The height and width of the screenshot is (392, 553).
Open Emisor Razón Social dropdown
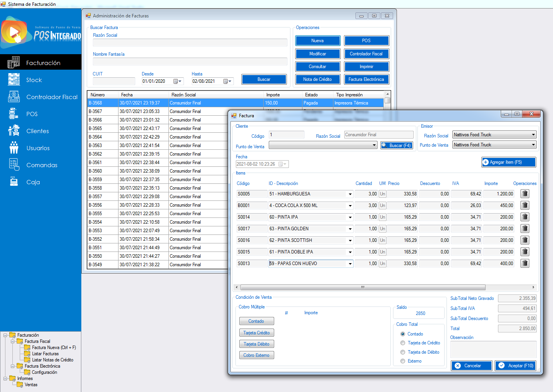(x=533, y=135)
